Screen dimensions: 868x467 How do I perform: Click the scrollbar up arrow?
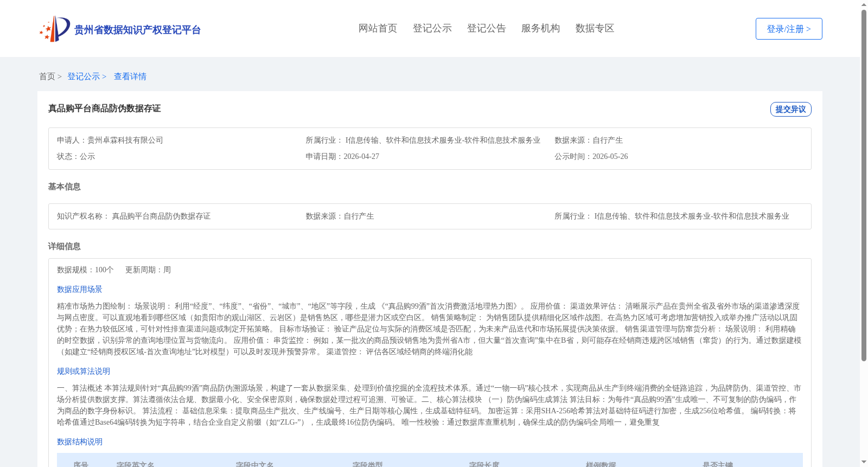[864, 4]
